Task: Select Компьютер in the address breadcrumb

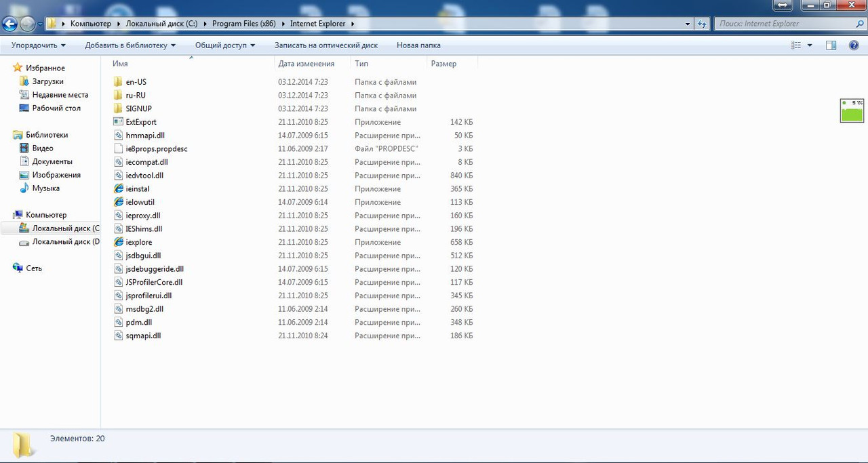Action: tap(90, 24)
